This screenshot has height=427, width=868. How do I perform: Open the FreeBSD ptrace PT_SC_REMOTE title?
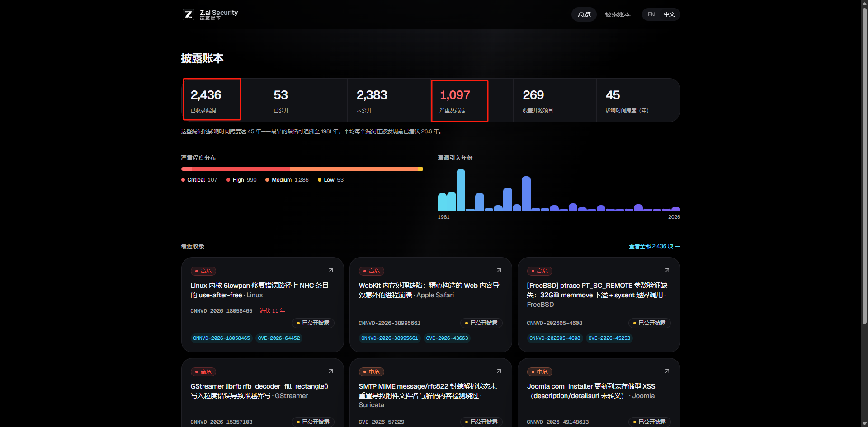pos(597,295)
